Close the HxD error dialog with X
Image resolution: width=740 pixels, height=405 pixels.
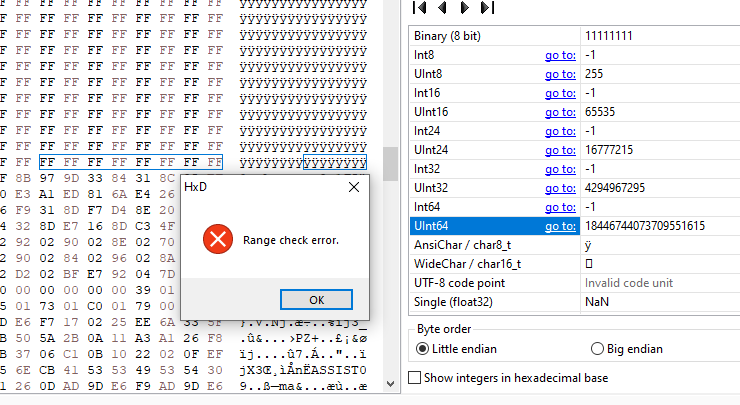coord(354,187)
